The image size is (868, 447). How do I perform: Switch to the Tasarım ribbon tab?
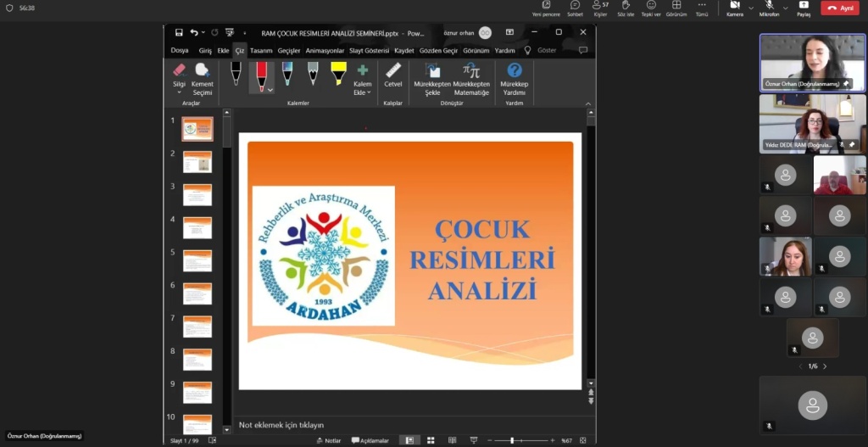point(261,50)
